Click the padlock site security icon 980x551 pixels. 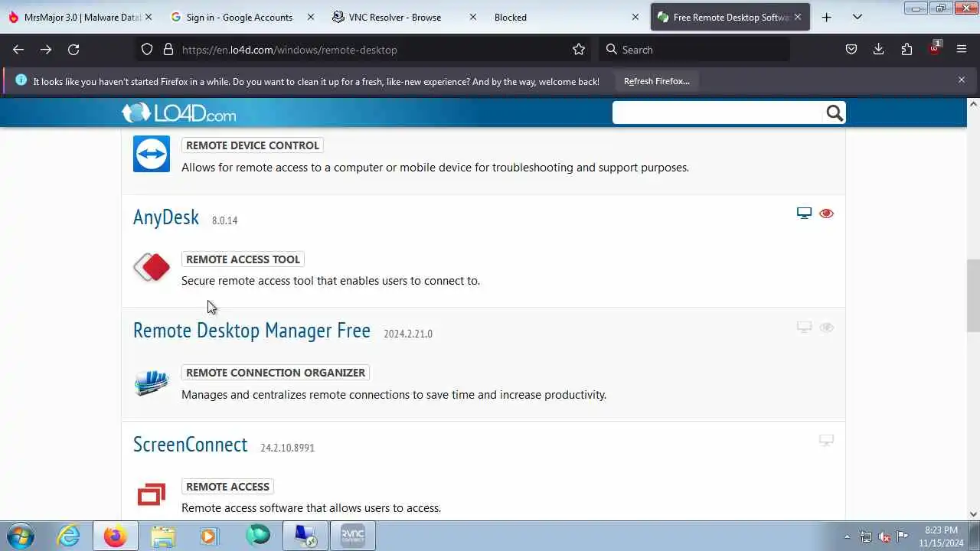tap(168, 49)
